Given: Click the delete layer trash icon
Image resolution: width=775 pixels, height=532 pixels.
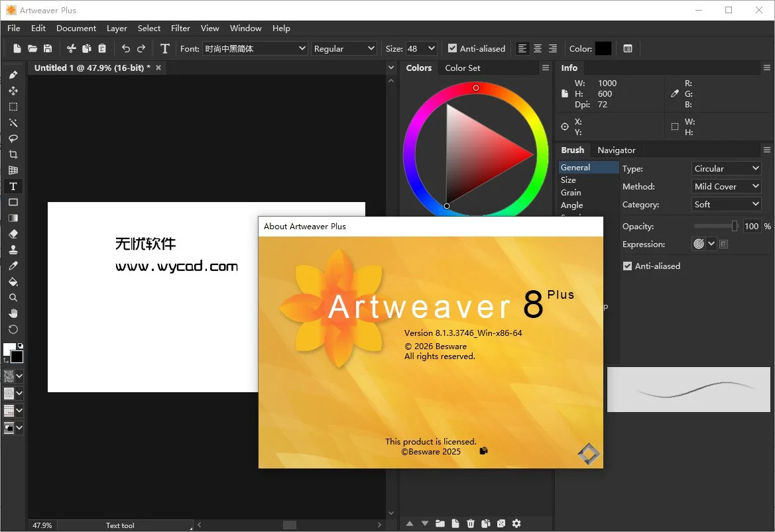Looking at the screenshot, I should [471, 523].
